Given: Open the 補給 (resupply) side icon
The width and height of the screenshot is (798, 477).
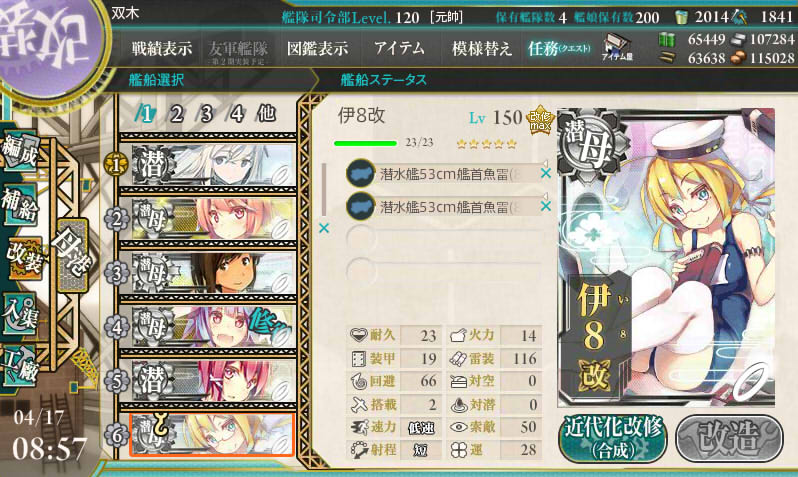Looking at the screenshot, I should (20, 205).
